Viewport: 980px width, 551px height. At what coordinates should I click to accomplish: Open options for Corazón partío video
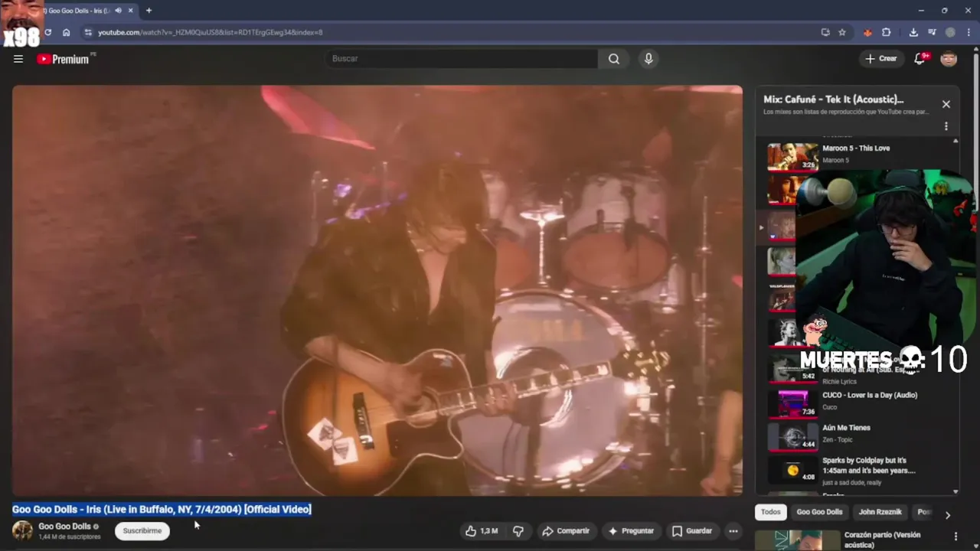[955, 536]
